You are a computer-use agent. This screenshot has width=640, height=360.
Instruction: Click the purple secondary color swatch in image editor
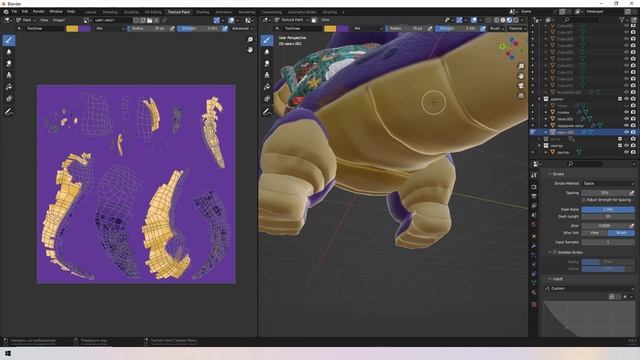click(x=84, y=29)
